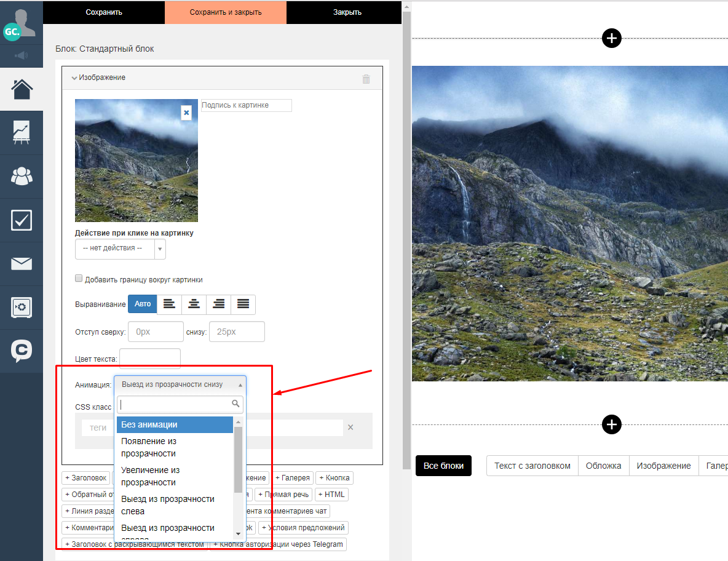Justify the image alignment
The image size is (728, 561).
click(x=243, y=304)
